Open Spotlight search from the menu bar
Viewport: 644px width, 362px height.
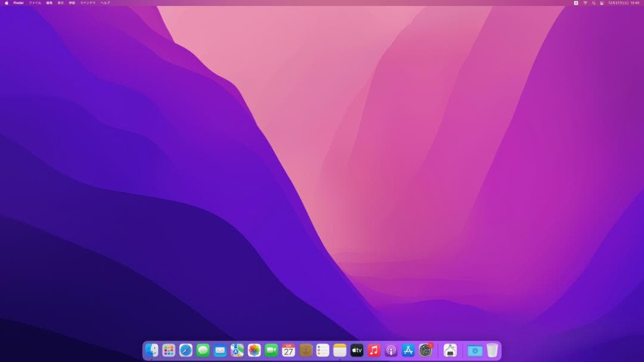tap(593, 3)
